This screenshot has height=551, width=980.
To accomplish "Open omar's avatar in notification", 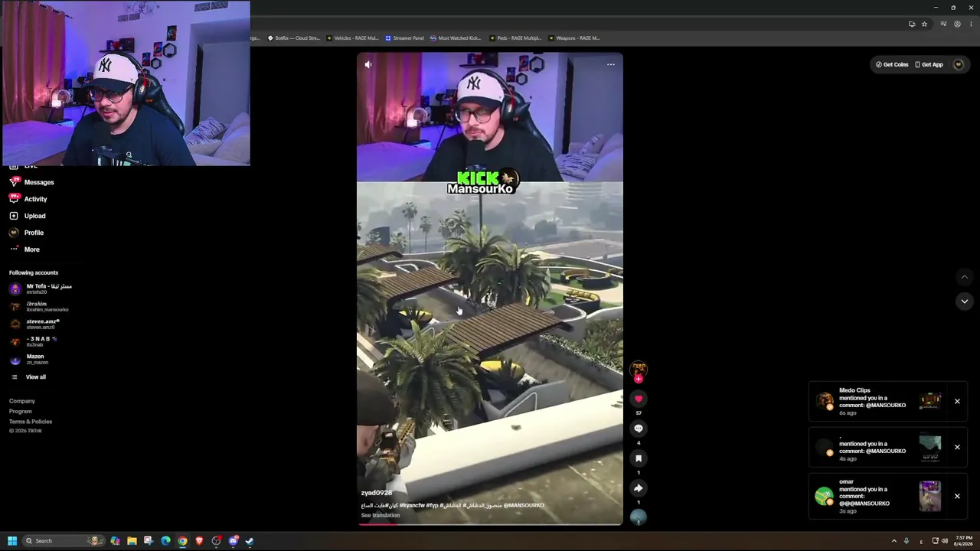I will coord(824,496).
